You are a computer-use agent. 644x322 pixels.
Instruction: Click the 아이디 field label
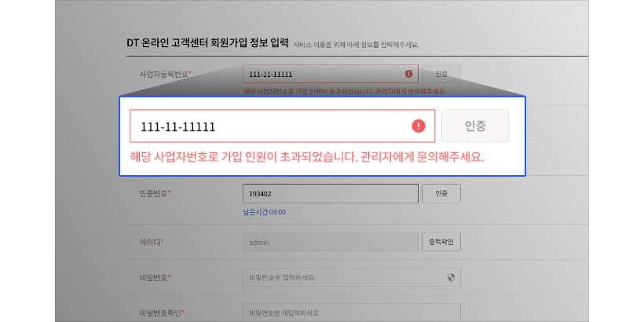pyautogui.click(x=151, y=242)
